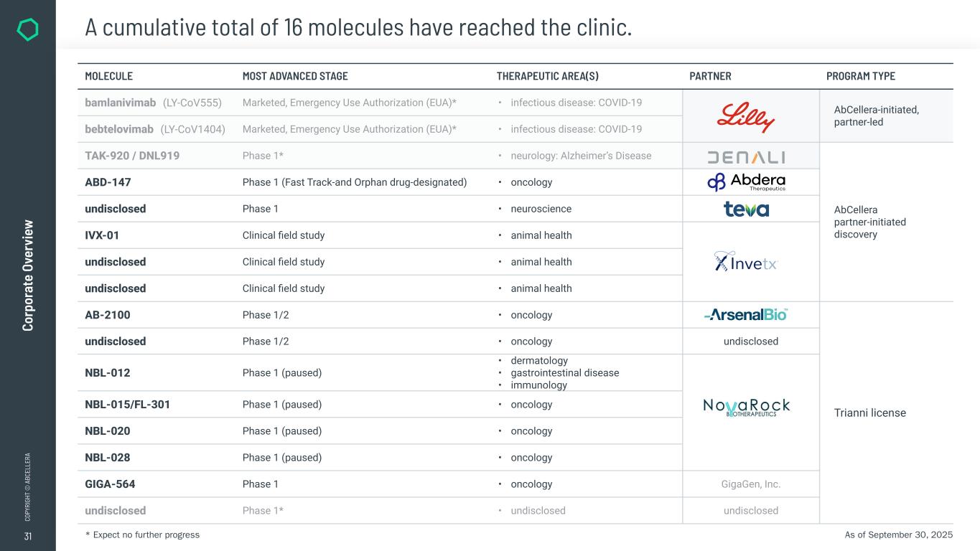Click the page number 31
980x551 pixels.
[27, 536]
